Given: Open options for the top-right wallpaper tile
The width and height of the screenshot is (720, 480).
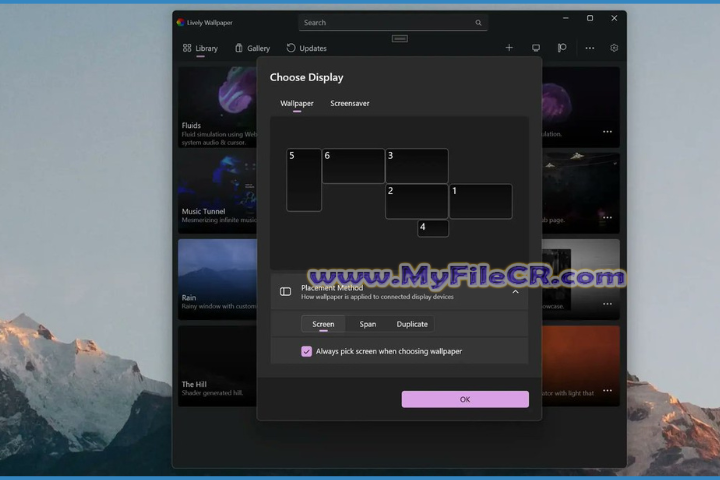Looking at the screenshot, I should (607, 132).
